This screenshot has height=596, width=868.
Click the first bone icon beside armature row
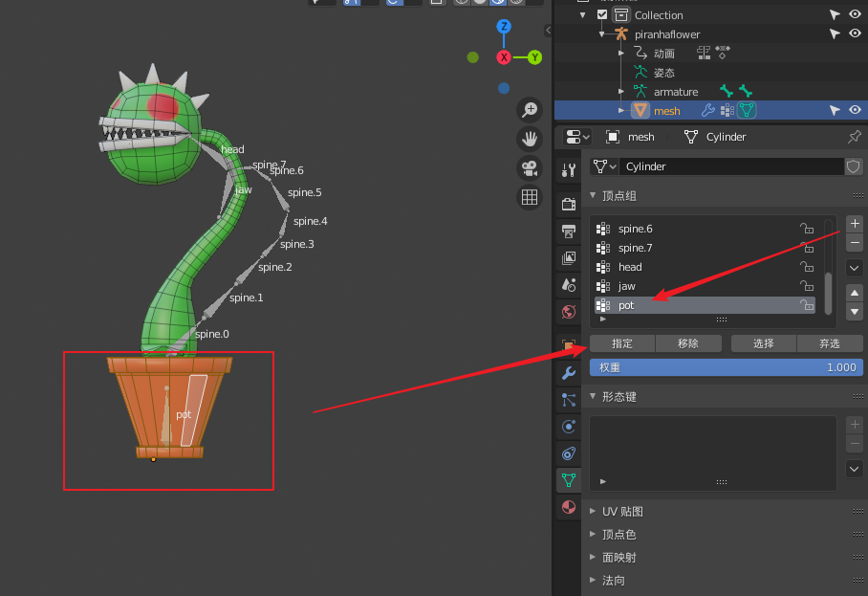click(x=727, y=91)
